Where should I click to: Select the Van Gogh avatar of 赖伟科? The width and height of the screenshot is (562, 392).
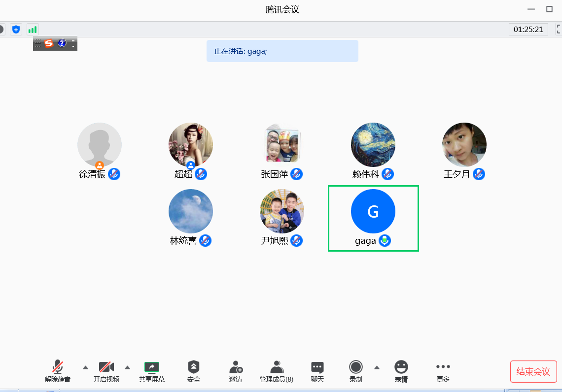click(x=373, y=145)
